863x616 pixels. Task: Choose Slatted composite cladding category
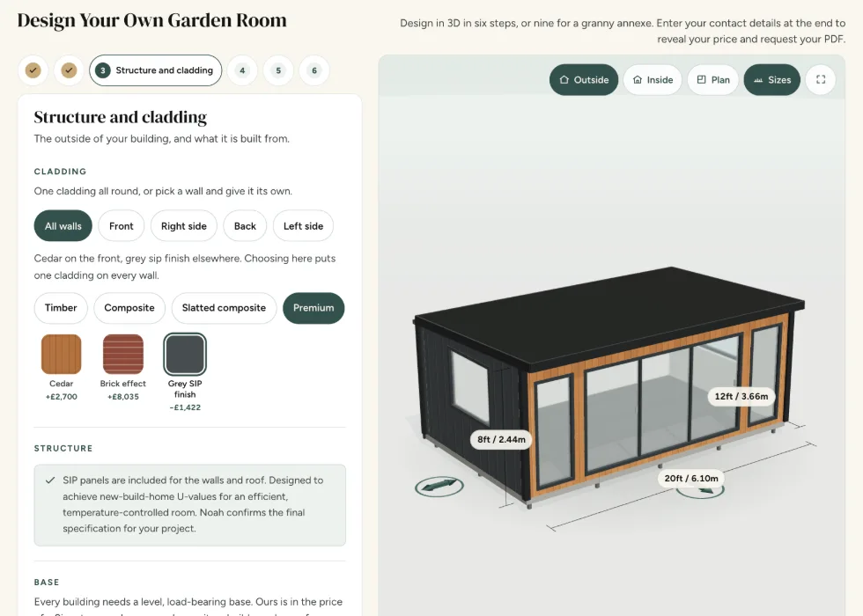point(224,308)
